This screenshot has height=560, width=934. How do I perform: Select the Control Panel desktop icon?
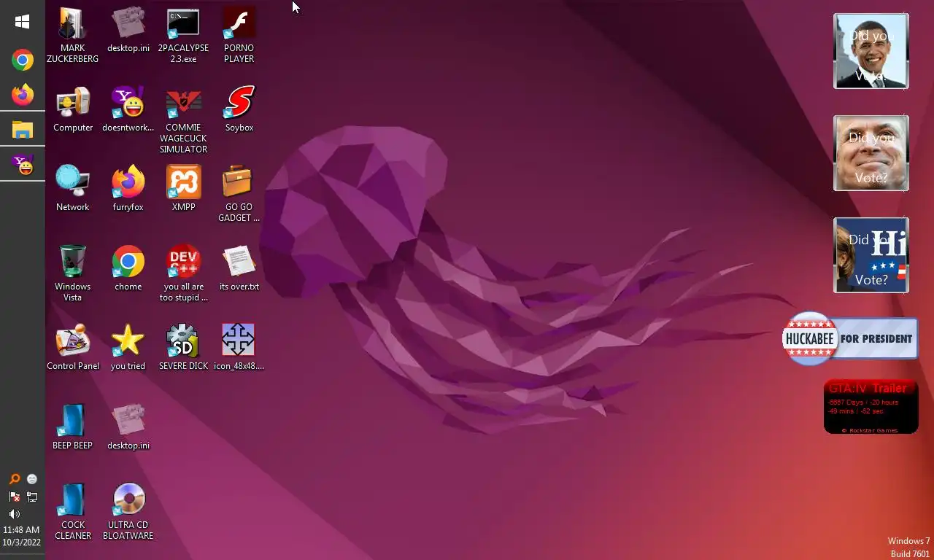pos(73,348)
